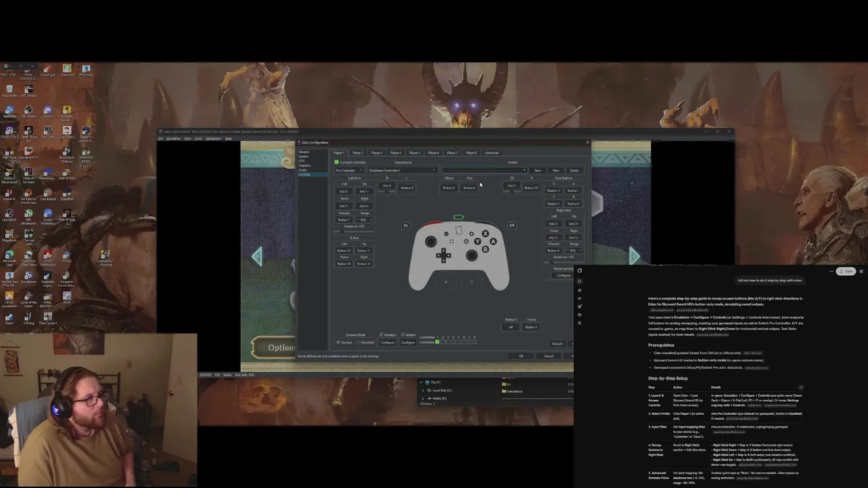This screenshot has width=868, height=488.
Task: Open the Titan Quest II desktop icon
Action: click(47, 318)
